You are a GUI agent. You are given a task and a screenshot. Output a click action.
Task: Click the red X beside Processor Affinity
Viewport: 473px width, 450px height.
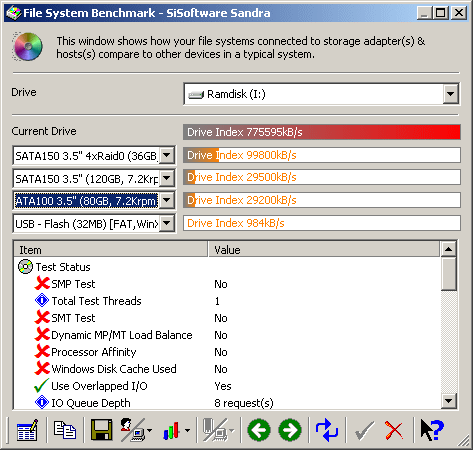click(x=42, y=352)
